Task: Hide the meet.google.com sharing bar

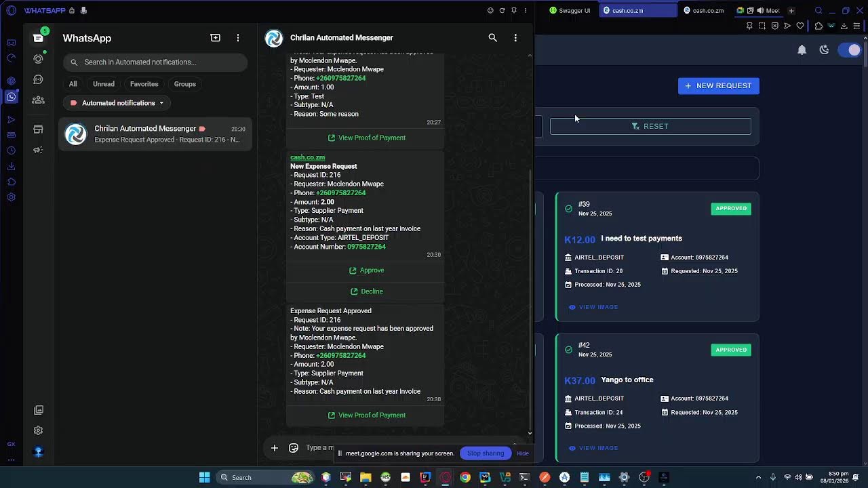Action: click(x=523, y=453)
